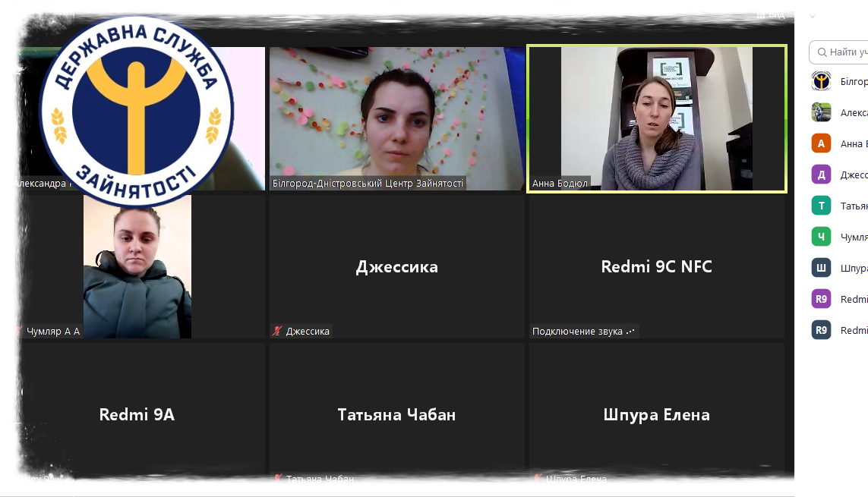The height and width of the screenshot is (497, 868).
Task: Select the green "Ч" avatar for Чумля
Action: [821, 237]
